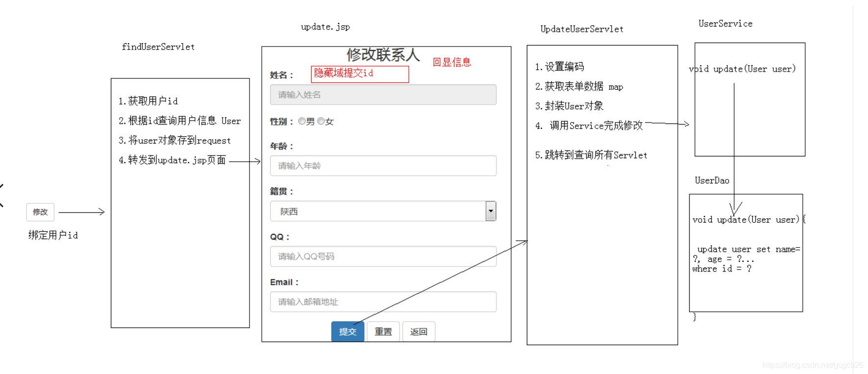Image resolution: width=868 pixels, height=374 pixels.
Task: Click the 性别 label
Action: [281, 122]
